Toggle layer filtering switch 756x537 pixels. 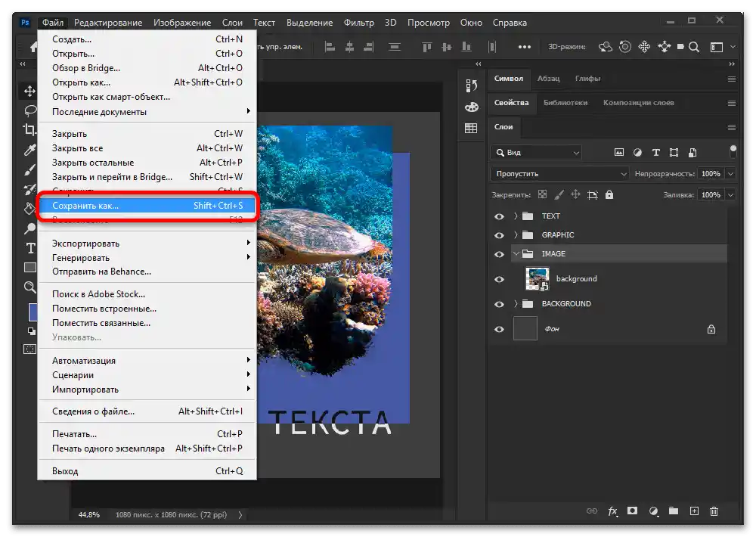pos(733,151)
